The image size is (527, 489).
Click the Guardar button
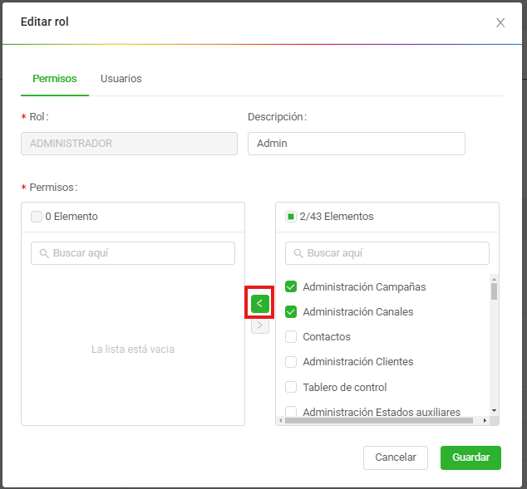click(471, 457)
